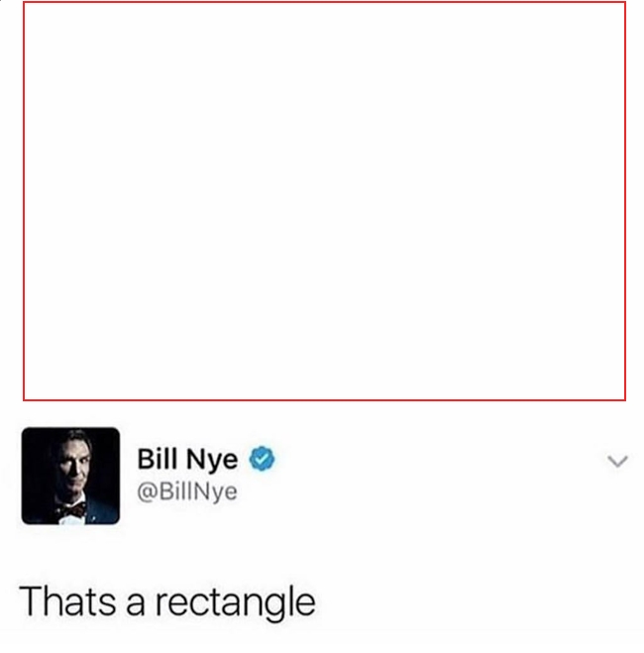Viewport: 644px width, 653px height.
Task: Click the word Nye in the name
Action: (212, 460)
